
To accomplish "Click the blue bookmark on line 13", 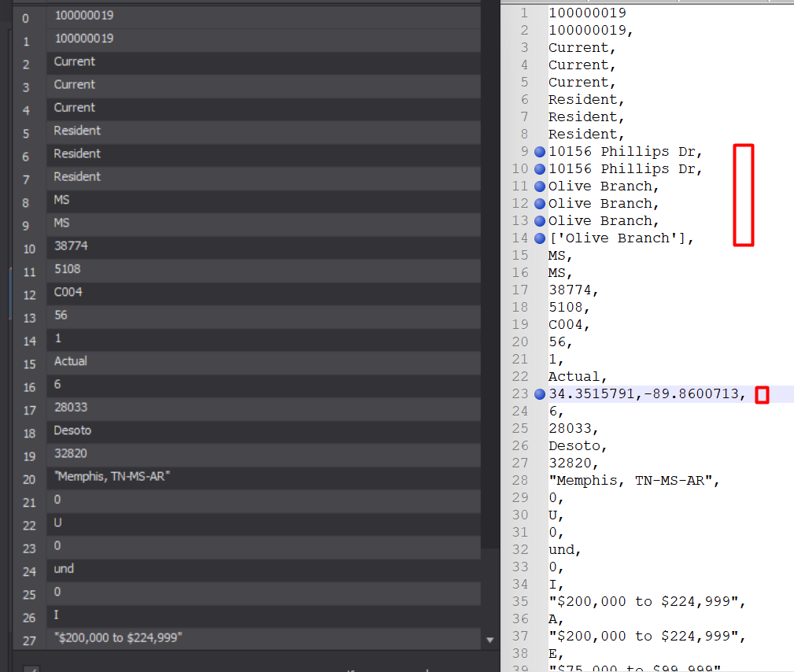I will click(x=540, y=221).
